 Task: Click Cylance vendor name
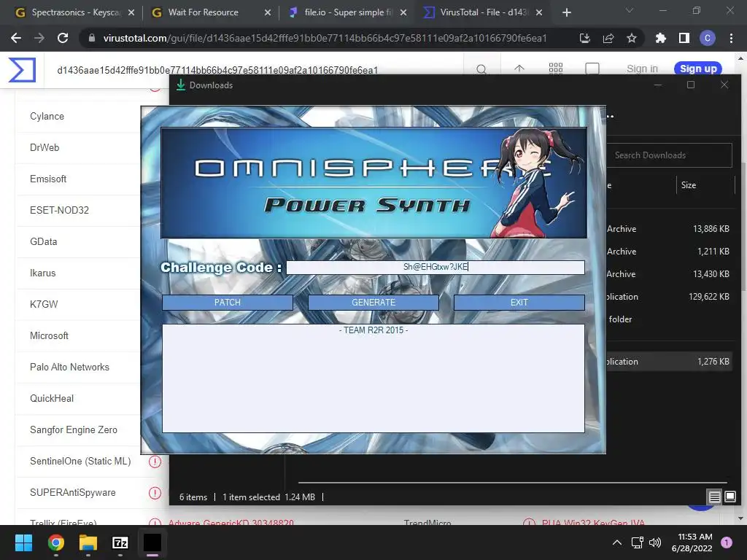(47, 116)
